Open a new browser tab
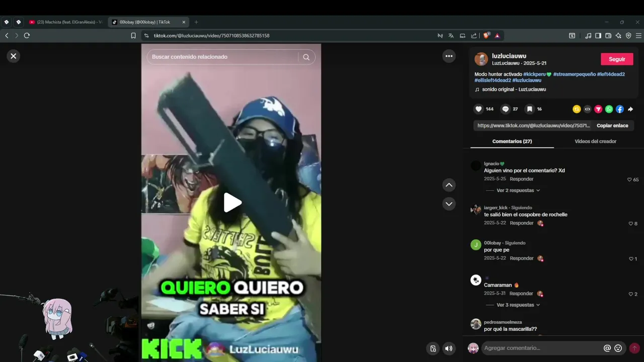This screenshot has width=644, height=362. (x=196, y=22)
